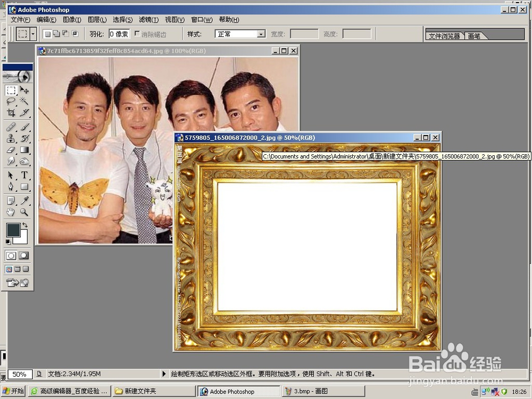Switch to Standard editing mode
Viewport: 532px width, 399px height.
click(x=11, y=255)
